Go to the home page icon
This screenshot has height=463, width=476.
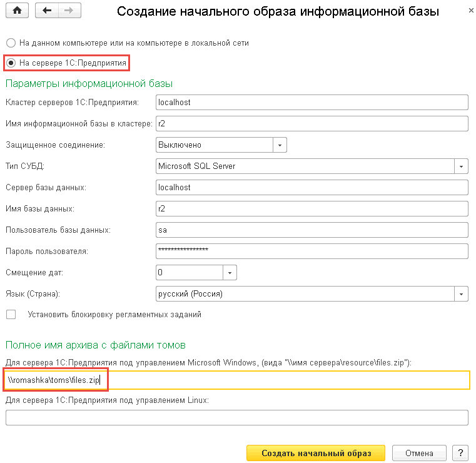point(17,11)
